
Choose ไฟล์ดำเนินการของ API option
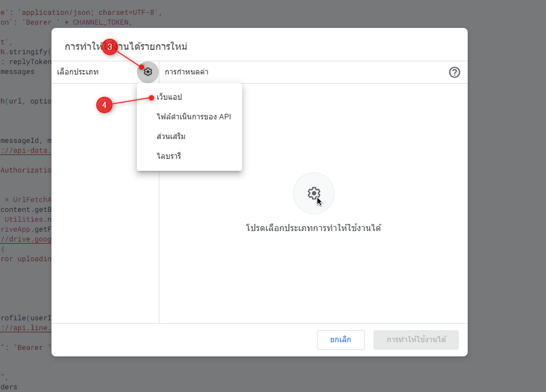coord(193,117)
